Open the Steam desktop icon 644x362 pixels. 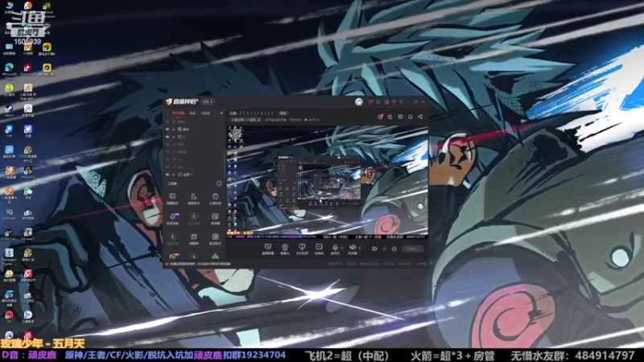[x=9, y=110]
